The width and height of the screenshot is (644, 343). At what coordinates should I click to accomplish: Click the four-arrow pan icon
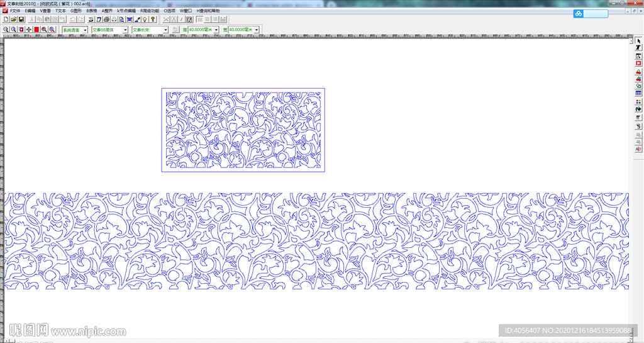(x=29, y=30)
